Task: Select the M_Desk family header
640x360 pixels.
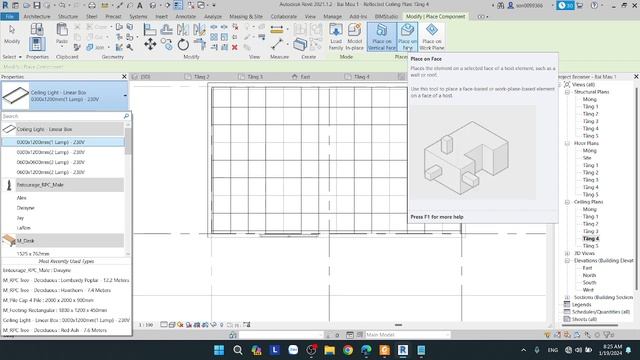Action: click(x=63, y=240)
